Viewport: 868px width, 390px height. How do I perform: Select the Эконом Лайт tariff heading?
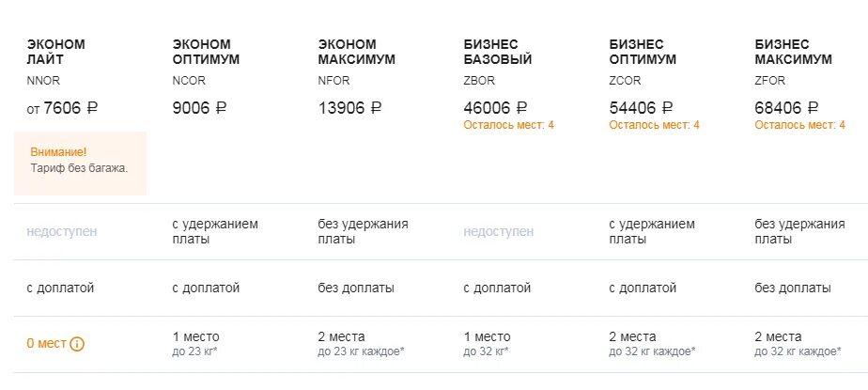click(x=56, y=52)
